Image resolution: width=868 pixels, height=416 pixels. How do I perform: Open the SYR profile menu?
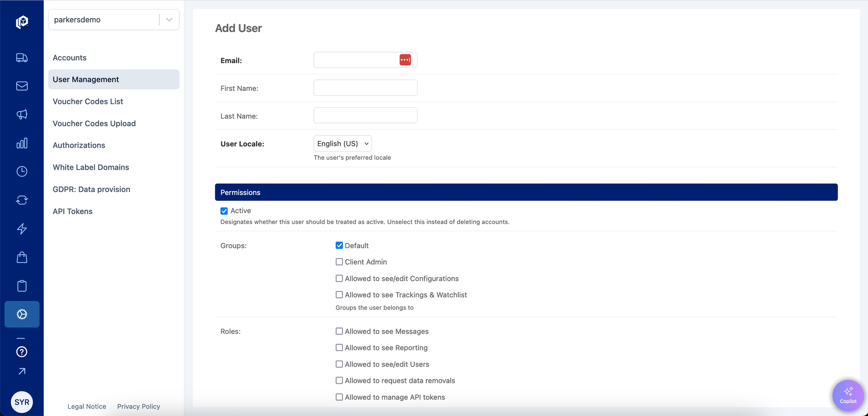pyautogui.click(x=22, y=402)
